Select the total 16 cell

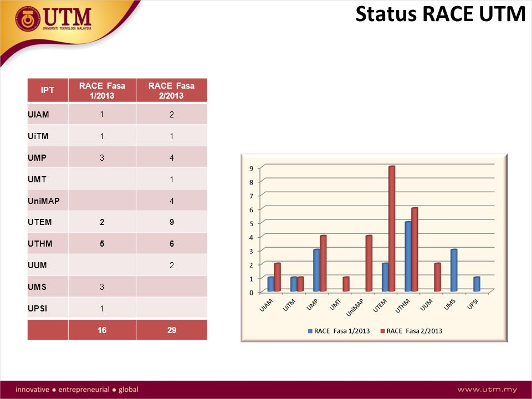(102, 330)
